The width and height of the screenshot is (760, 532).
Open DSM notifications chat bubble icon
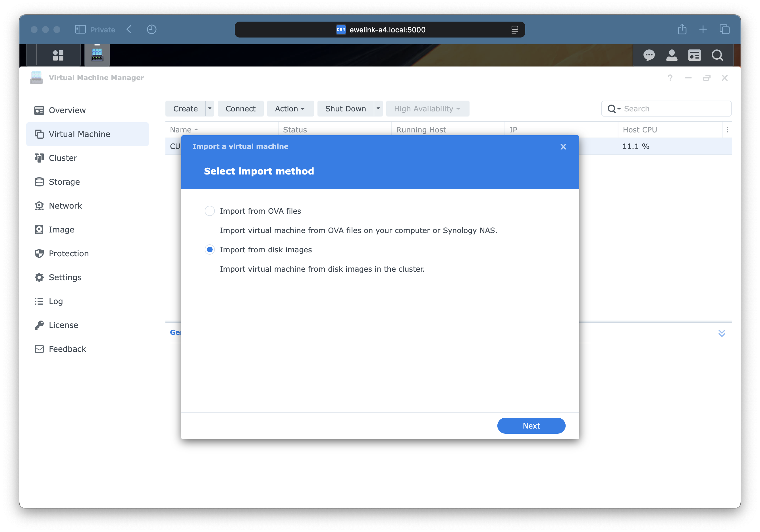pos(649,55)
